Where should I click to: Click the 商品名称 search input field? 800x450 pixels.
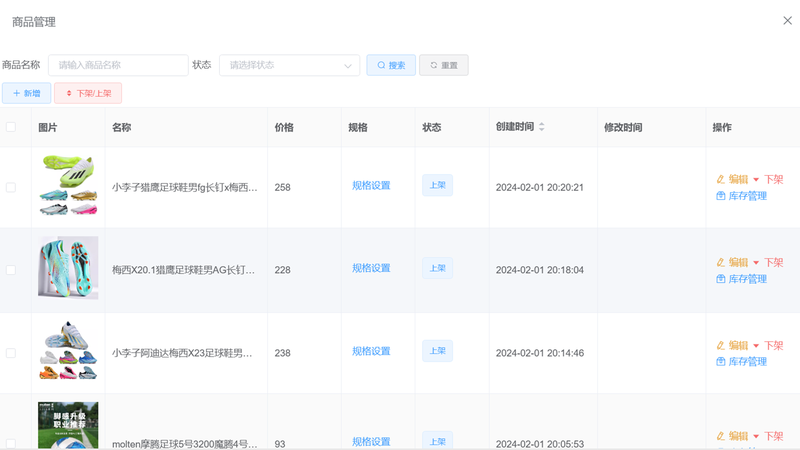click(118, 65)
